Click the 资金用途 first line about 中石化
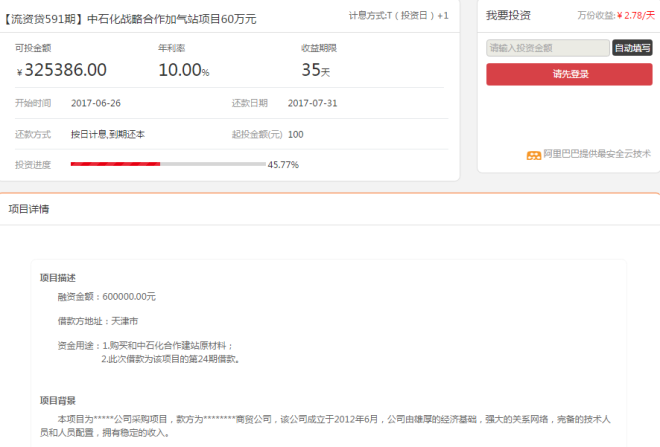This screenshot has width=660, height=447. click(145, 346)
